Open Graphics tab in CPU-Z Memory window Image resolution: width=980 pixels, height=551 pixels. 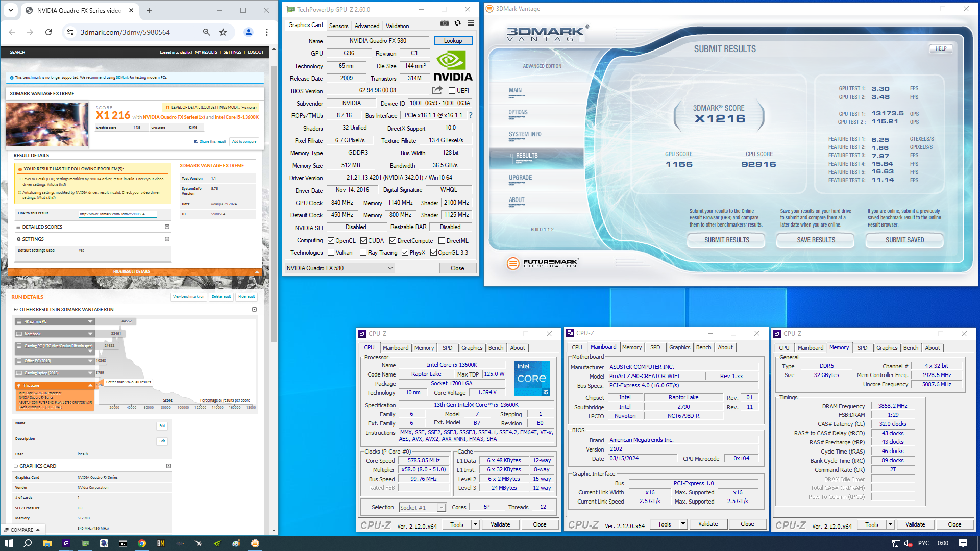(x=887, y=348)
